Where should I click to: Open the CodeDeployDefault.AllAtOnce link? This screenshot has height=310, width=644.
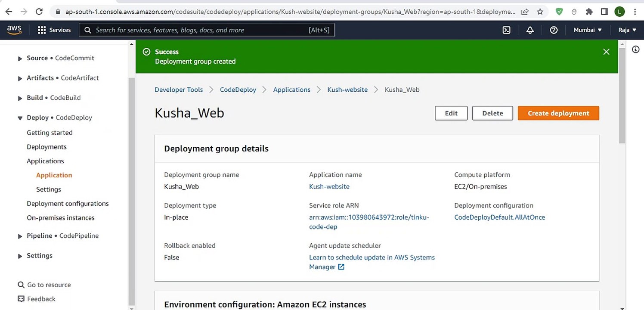pyautogui.click(x=499, y=217)
